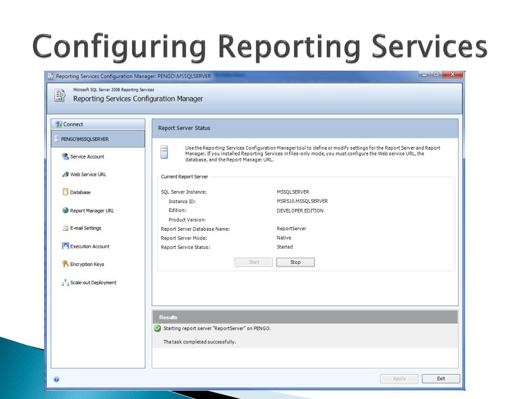Screen dimensions: 532x399
Task: Click the Configuring Reporting Services slide title
Action: click(260, 47)
